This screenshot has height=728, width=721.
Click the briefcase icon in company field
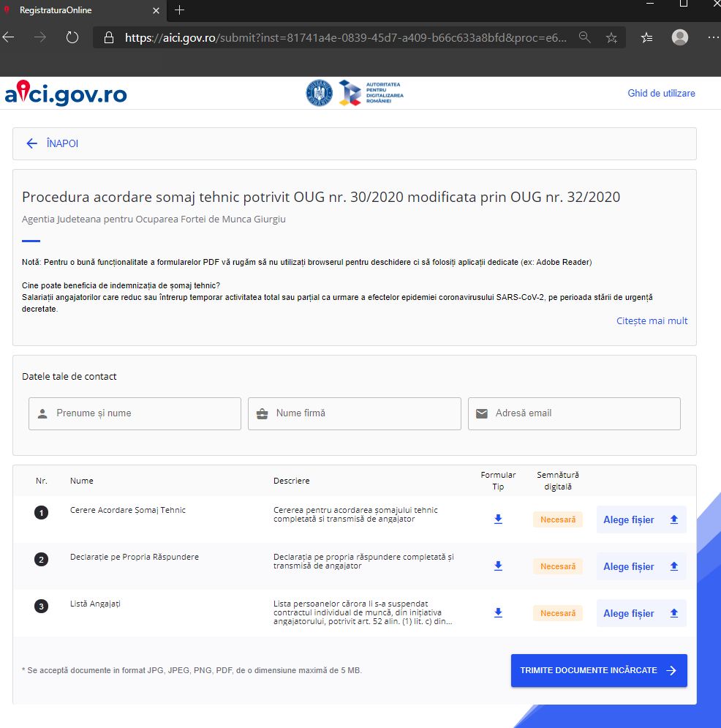[262, 413]
